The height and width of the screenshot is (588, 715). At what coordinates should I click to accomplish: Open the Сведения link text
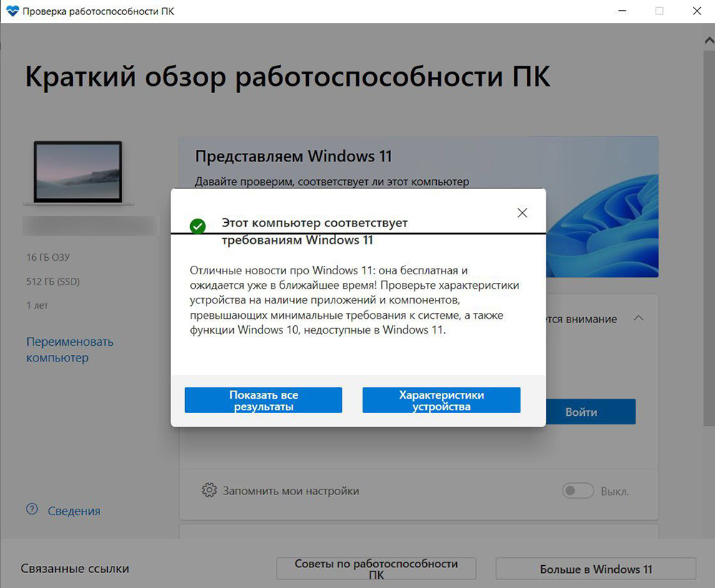click(x=74, y=511)
